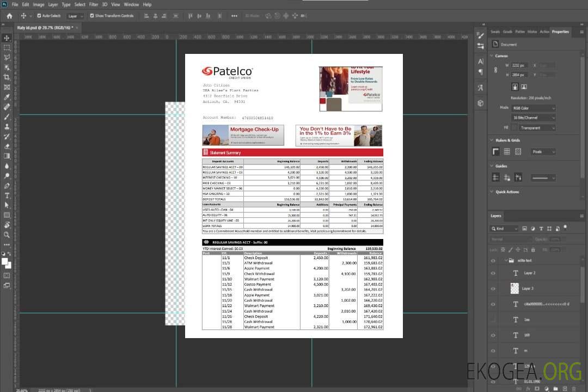Open the layer filter Kind dropdown

coord(504,229)
